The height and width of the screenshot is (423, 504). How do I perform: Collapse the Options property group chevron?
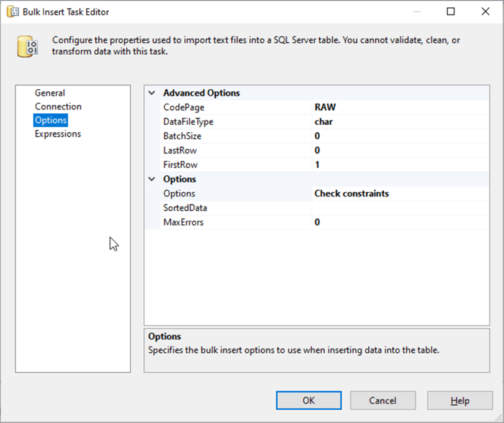(152, 179)
